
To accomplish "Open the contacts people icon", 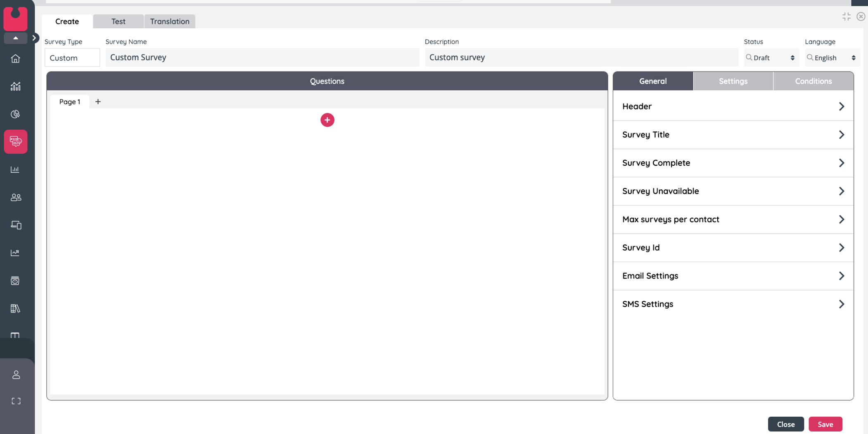I will (16, 198).
